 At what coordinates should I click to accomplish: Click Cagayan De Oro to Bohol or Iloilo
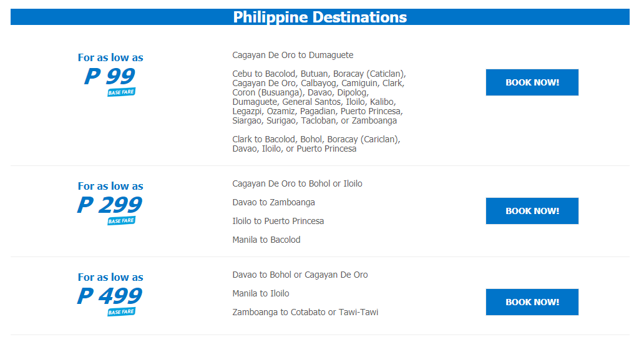298,183
